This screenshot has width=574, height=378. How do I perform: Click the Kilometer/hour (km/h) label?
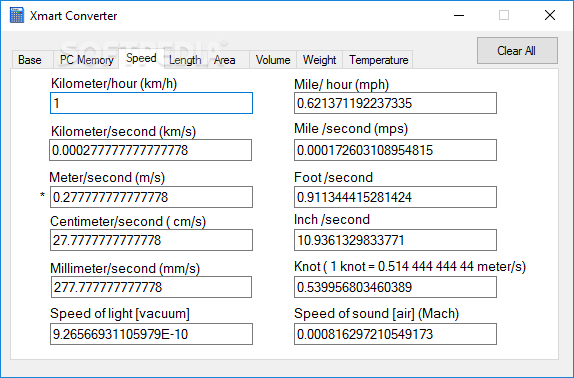[x=114, y=84]
